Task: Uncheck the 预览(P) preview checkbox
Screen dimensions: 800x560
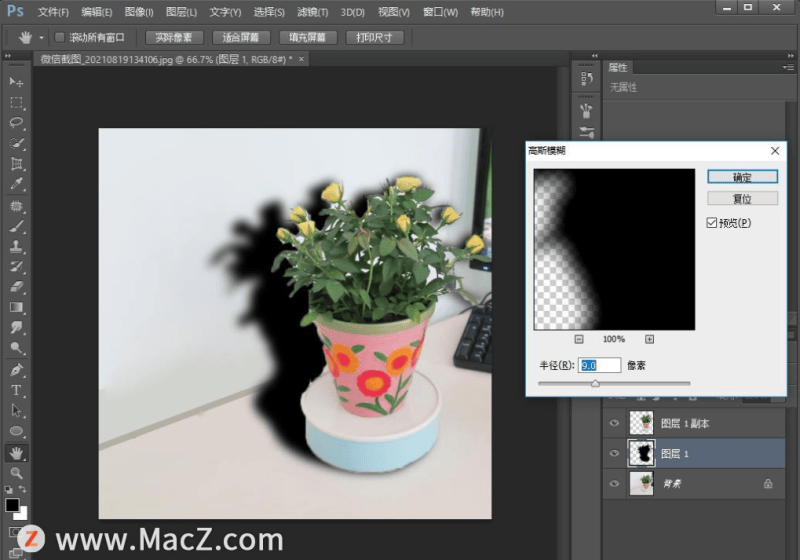Action: point(711,222)
